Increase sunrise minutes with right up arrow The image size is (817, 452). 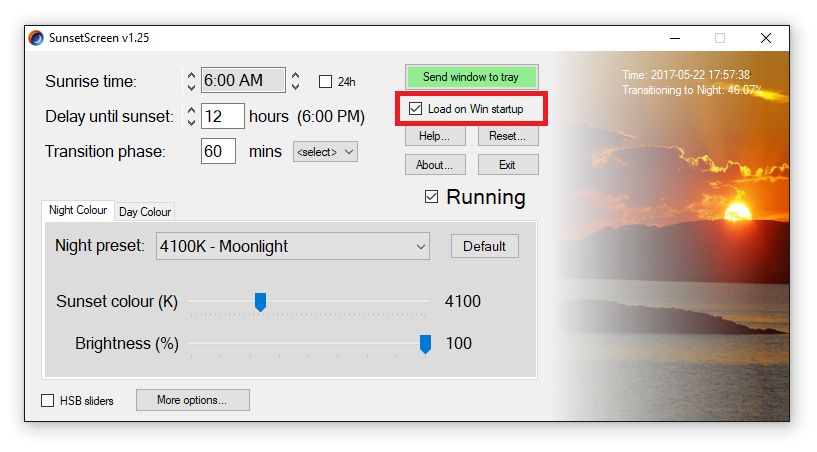[x=295, y=75]
